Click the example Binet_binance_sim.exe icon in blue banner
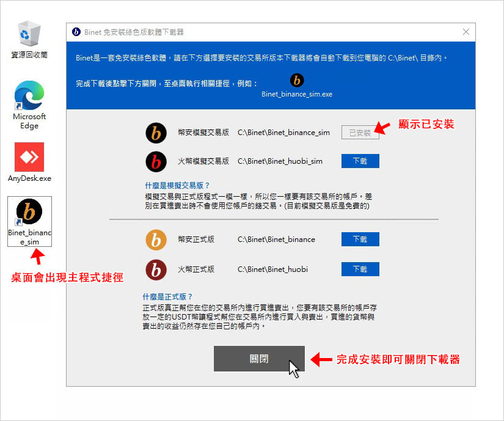This screenshot has width=504, height=421. pos(297,80)
